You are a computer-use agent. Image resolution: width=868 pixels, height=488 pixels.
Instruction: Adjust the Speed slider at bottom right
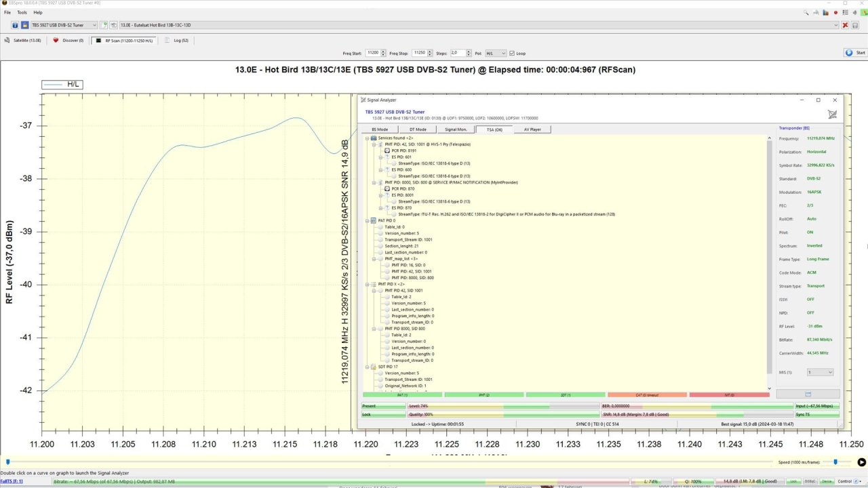click(x=835, y=462)
